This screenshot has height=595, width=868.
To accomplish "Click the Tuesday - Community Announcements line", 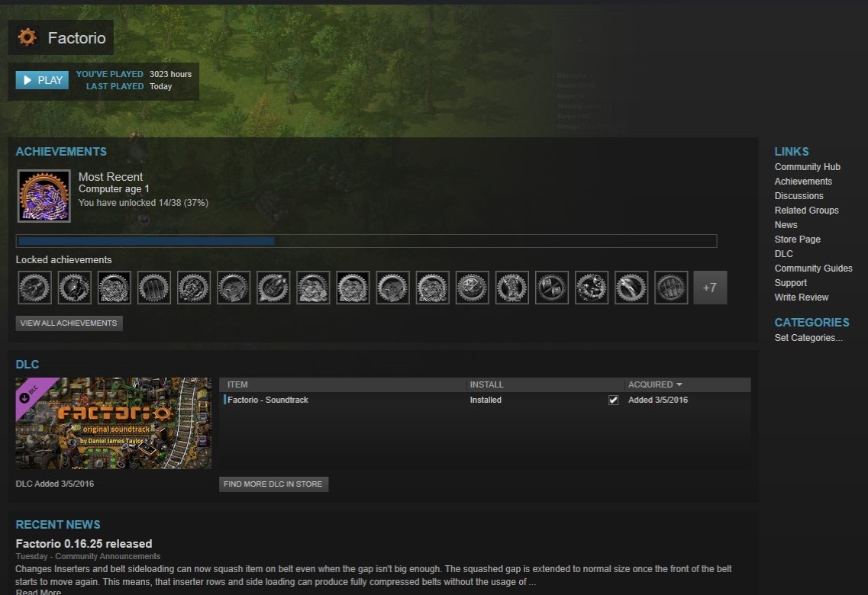I will click(x=88, y=556).
